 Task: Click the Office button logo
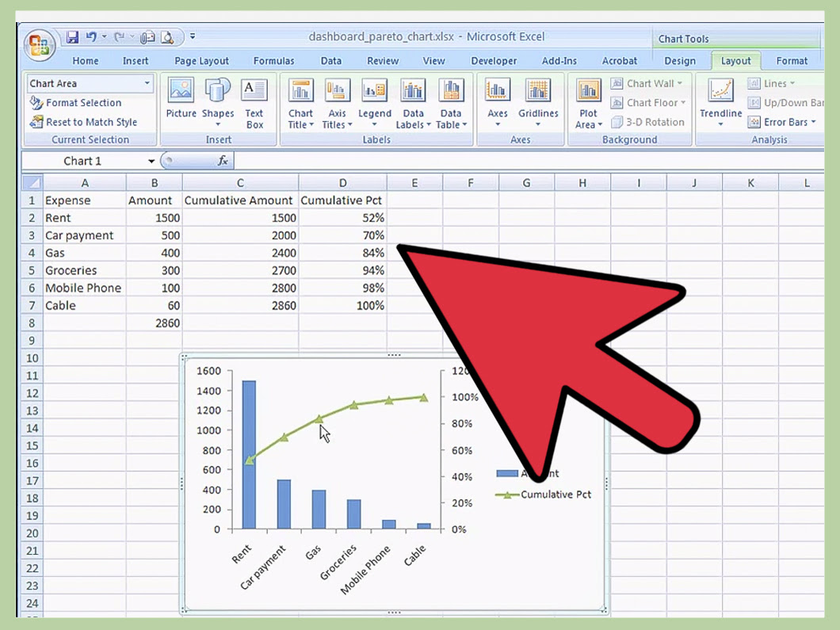coord(39,45)
